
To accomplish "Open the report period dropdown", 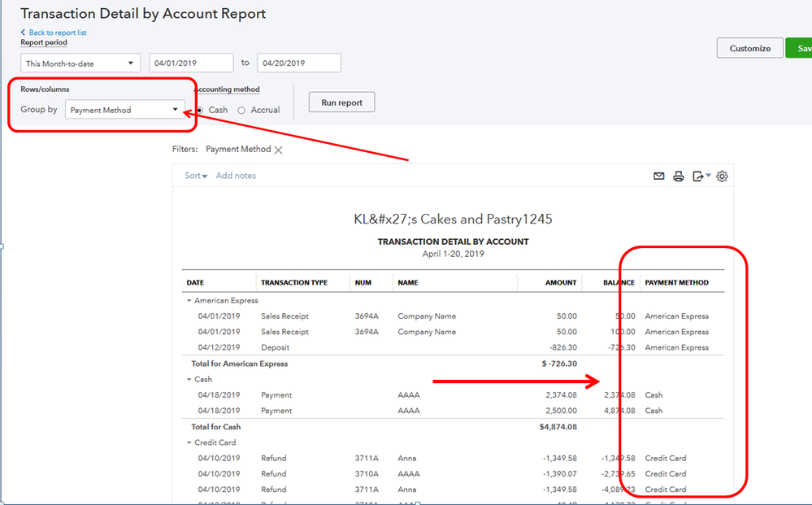I will [x=80, y=63].
